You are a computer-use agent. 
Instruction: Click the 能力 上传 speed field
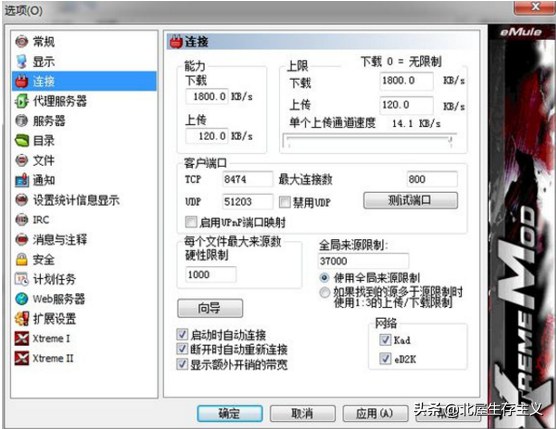coord(206,136)
